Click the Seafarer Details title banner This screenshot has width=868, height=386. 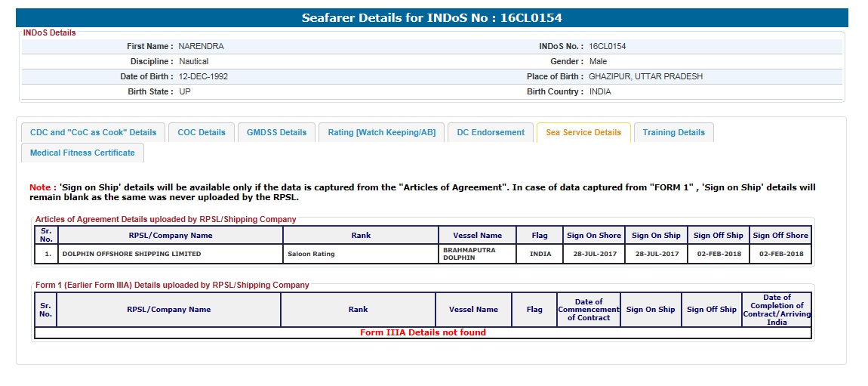tap(432, 18)
